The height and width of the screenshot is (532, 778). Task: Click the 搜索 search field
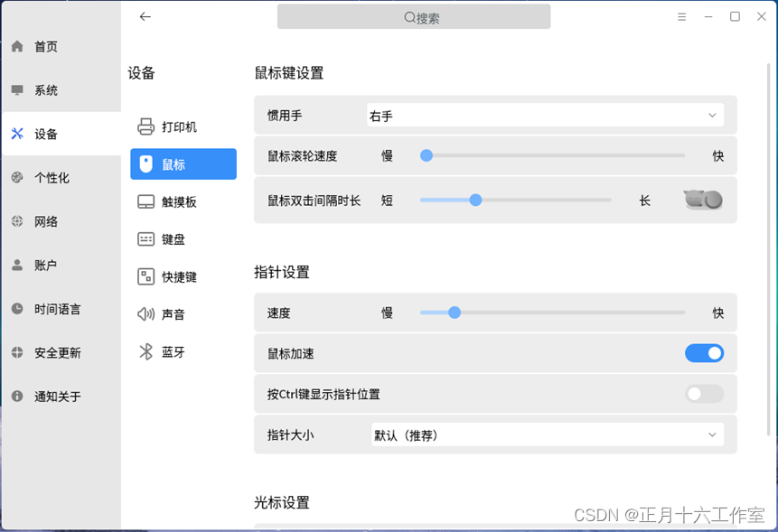[x=414, y=17]
